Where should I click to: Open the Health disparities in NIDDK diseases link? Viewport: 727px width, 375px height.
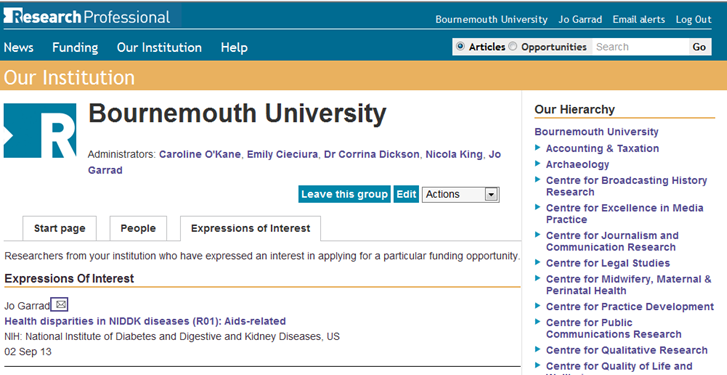[x=145, y=321]
